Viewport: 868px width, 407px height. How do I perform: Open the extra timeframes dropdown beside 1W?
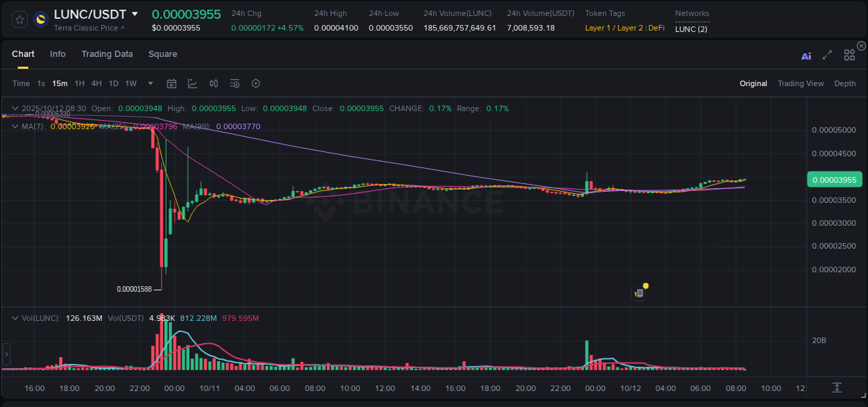tap(149, 83)
